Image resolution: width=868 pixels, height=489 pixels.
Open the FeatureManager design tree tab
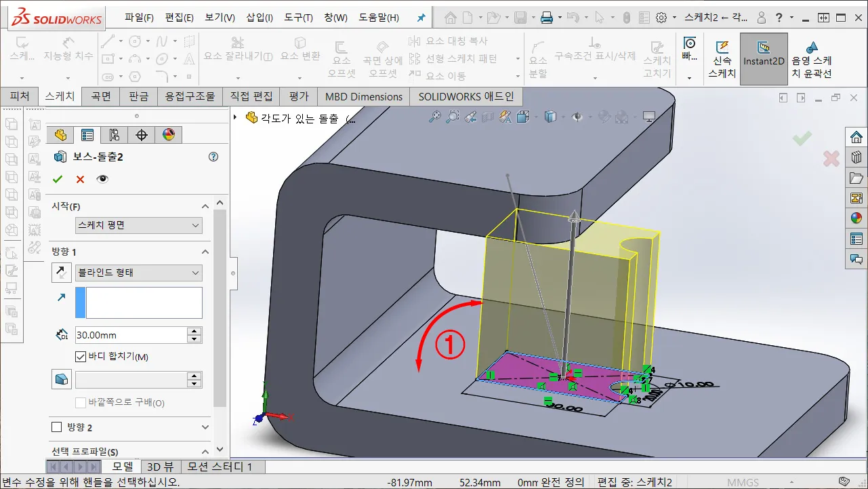pos(60,134)
